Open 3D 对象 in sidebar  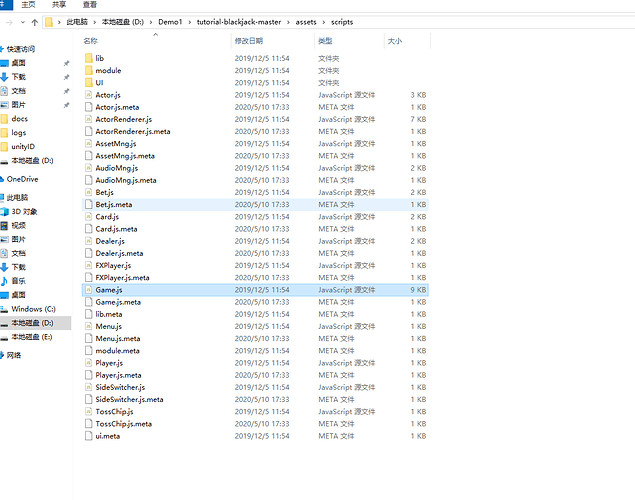(x=24, y=211)
